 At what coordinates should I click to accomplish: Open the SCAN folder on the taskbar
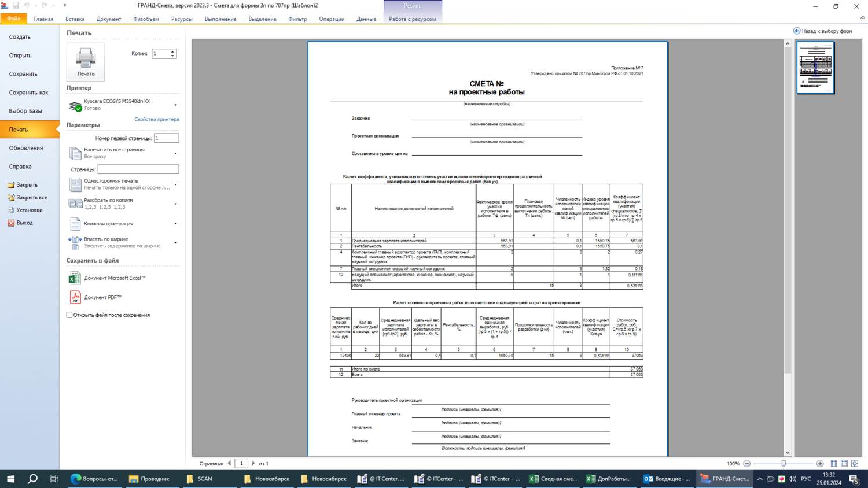(208, 479)
